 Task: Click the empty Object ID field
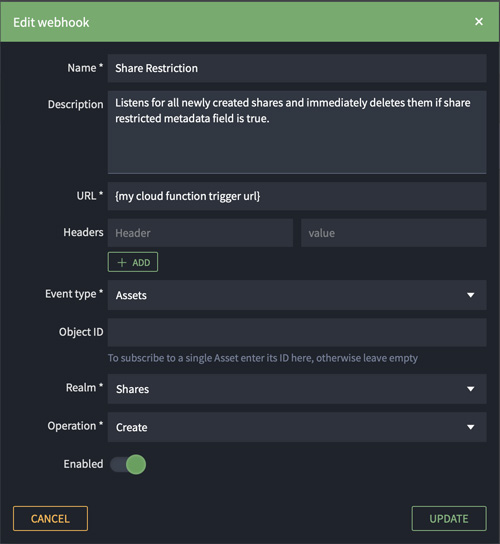(297, 332)
